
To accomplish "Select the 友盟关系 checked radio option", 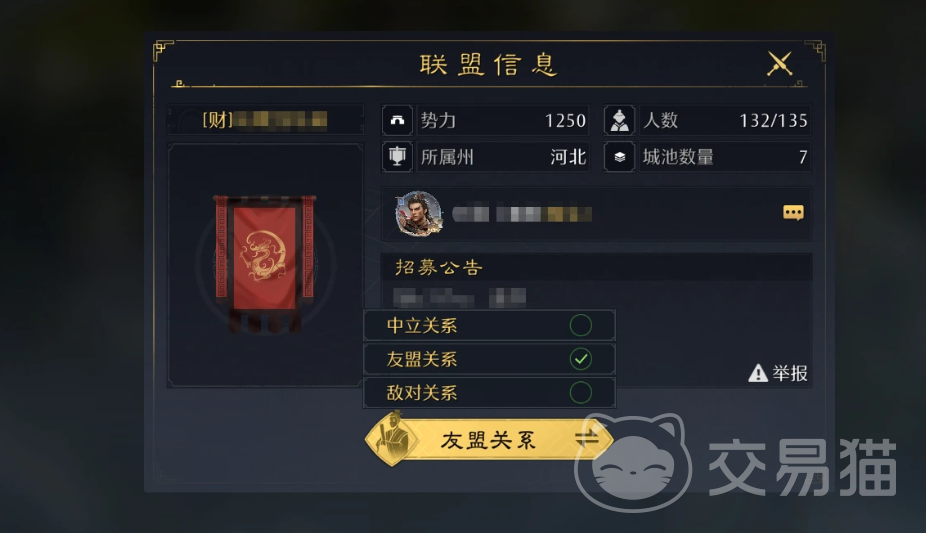I will tap(581, 359).
